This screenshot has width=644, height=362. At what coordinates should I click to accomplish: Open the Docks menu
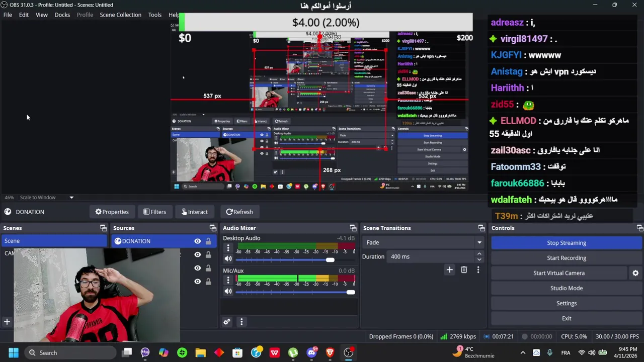tap(62, 15)
